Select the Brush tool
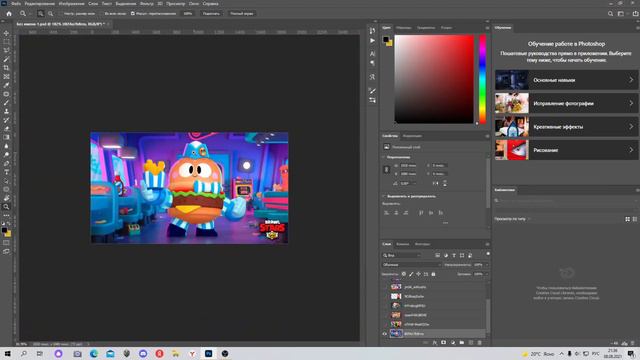This screenshot has width=640, height=360. click(x=6, y=102)
